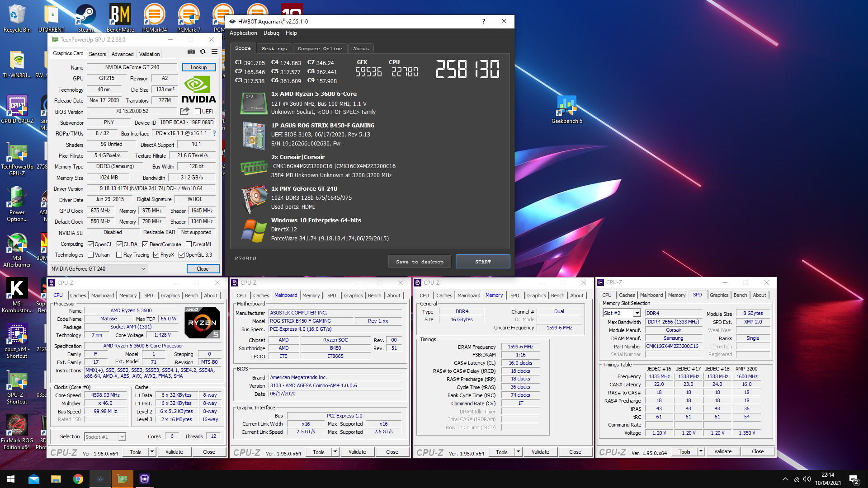Expand Tools dropdown arrow in CPU-Z SPD window
Image resolution: width=868 pixels, height=488 pixels.
coord(701,451)
